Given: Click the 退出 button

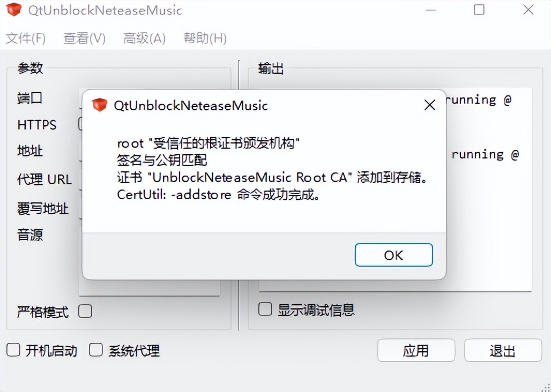Looking at the screenshot, I should 503,350.
